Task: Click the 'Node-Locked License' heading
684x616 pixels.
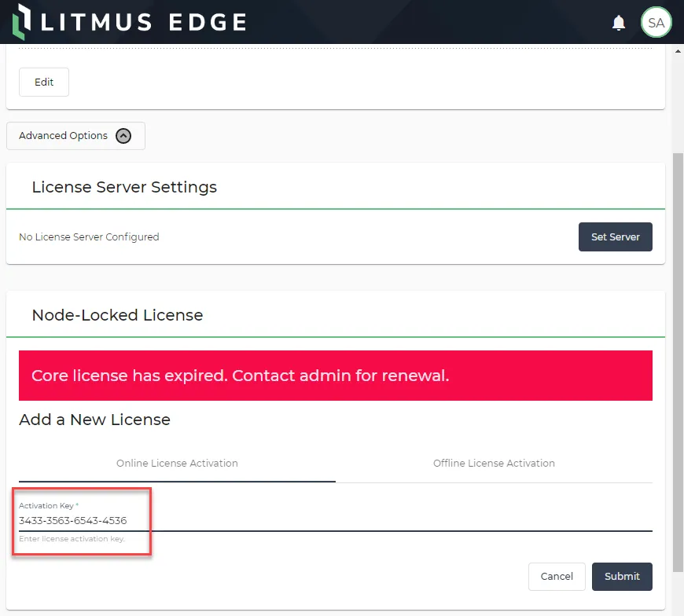Action: [x=117, y=315]
